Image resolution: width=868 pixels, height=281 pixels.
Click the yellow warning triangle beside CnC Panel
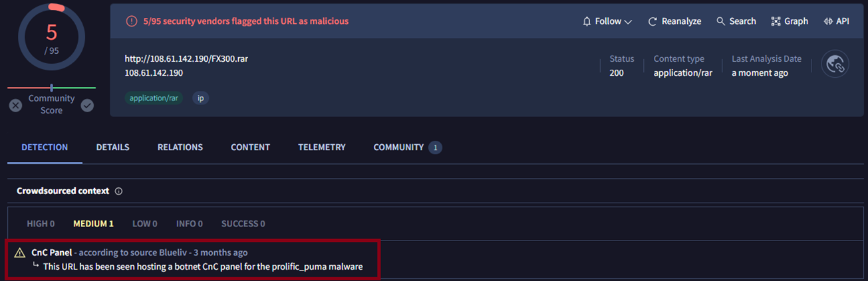[x=20, y=253]
